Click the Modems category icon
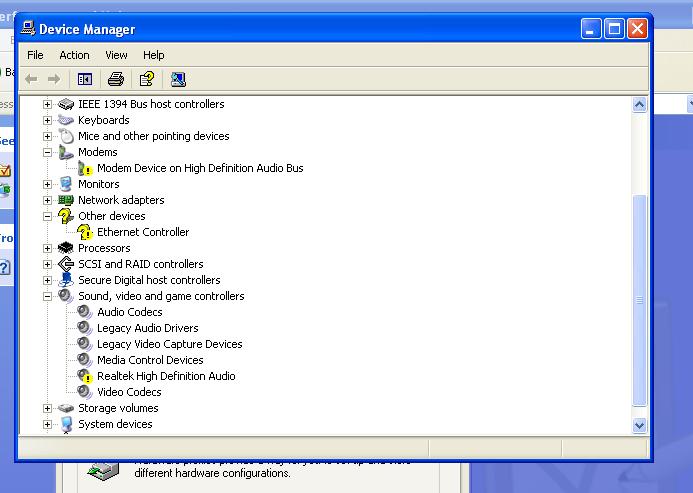Screen dimensions: 693x493 66,152
